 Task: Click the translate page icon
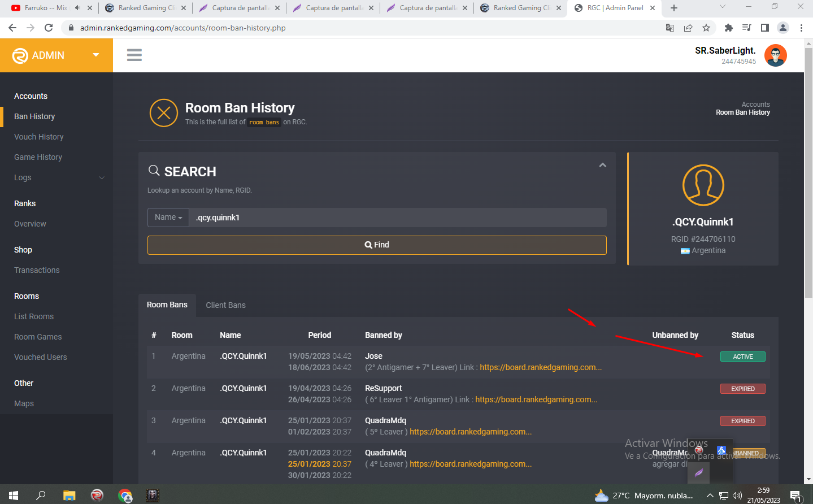[670, 28]
